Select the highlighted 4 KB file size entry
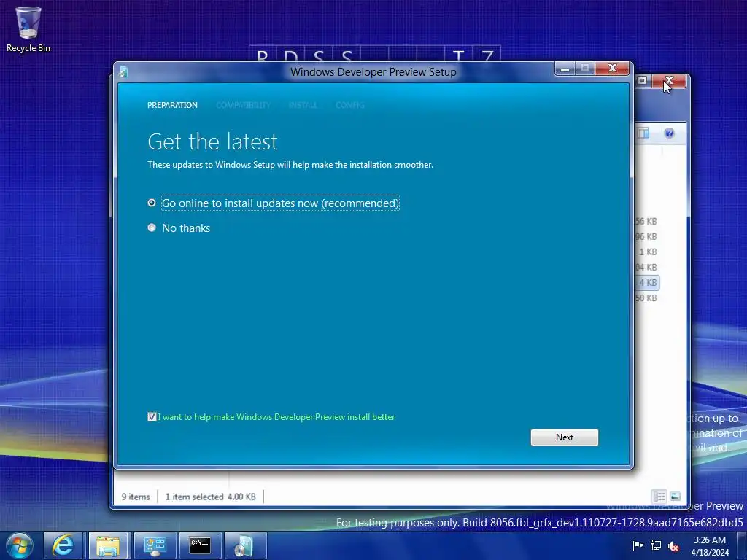This screenshot has height=560, width=747. click(648, 282)
